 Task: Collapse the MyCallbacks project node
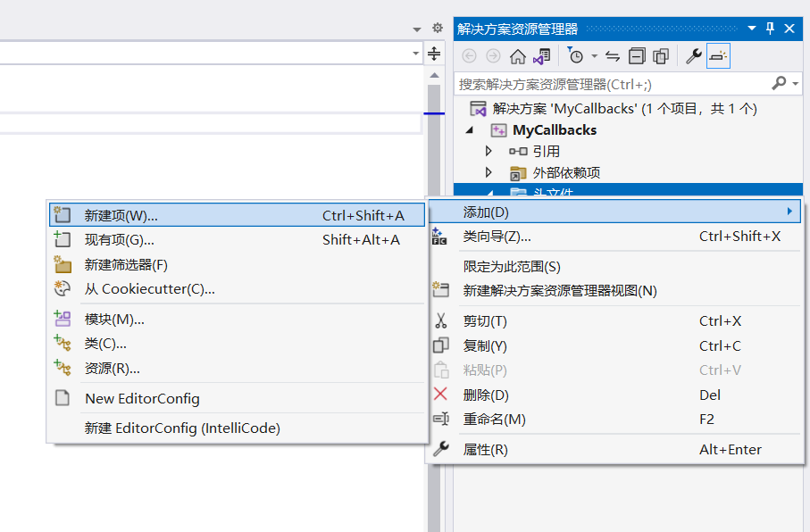click(x=469, y=130)
